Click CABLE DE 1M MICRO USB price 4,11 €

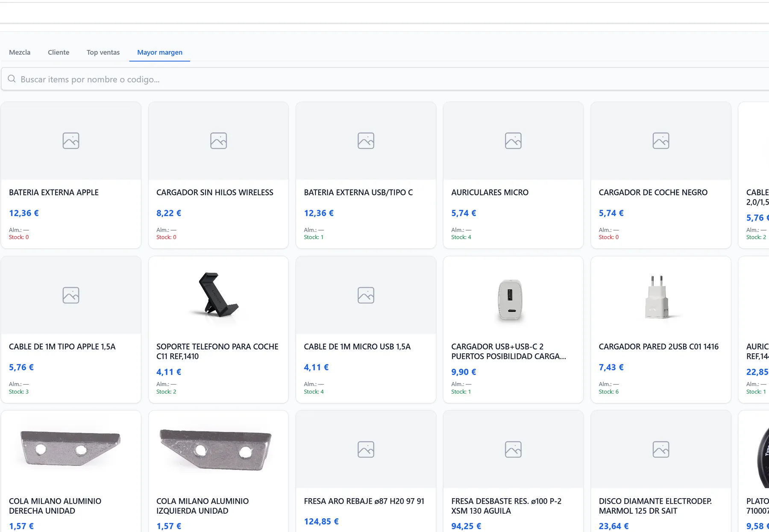[x=317, y=367]
